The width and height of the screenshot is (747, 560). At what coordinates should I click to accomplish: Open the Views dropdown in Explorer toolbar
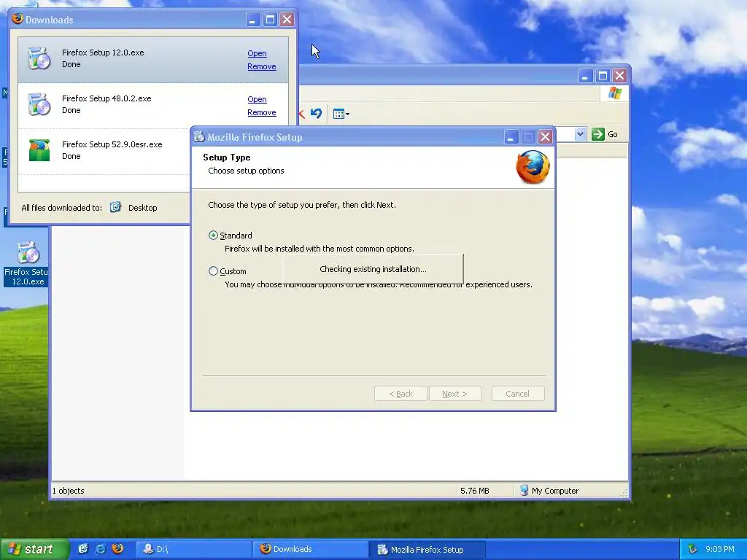341,114
